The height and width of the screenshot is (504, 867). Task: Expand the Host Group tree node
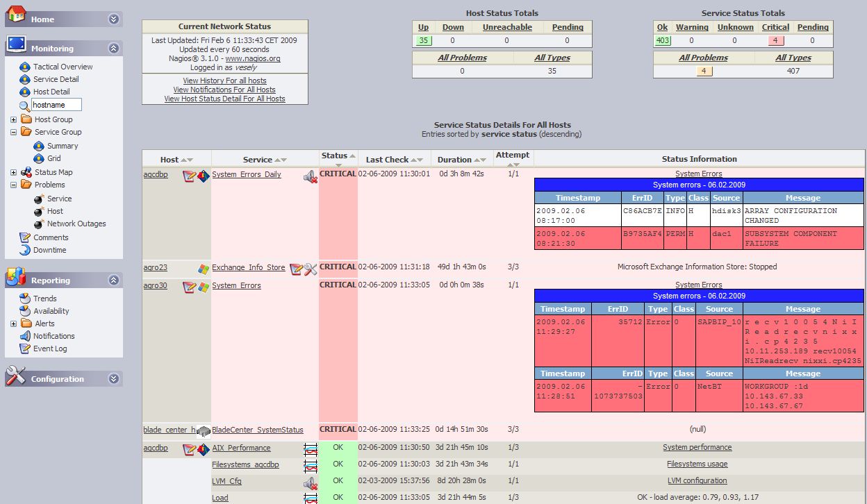pos(13,119)
